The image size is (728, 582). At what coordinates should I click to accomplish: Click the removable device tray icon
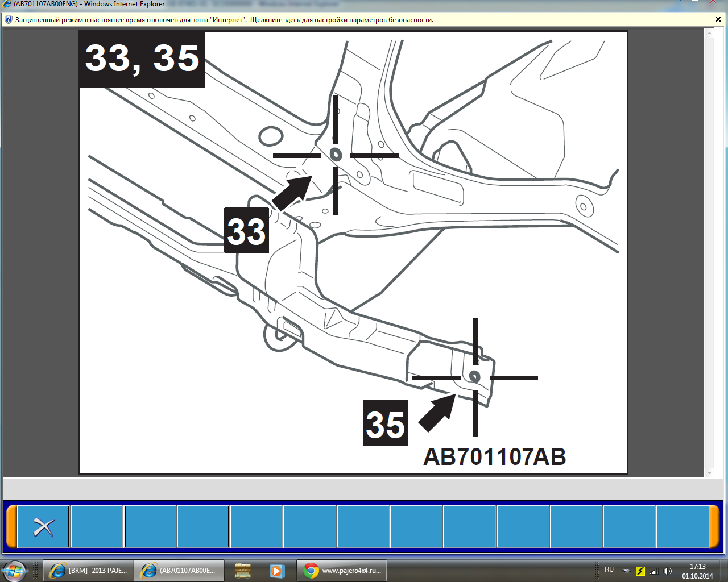[x=627, y=571]
